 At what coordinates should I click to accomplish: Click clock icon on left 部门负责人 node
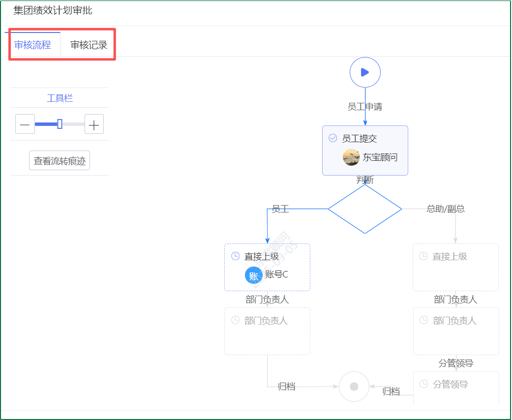235,320
